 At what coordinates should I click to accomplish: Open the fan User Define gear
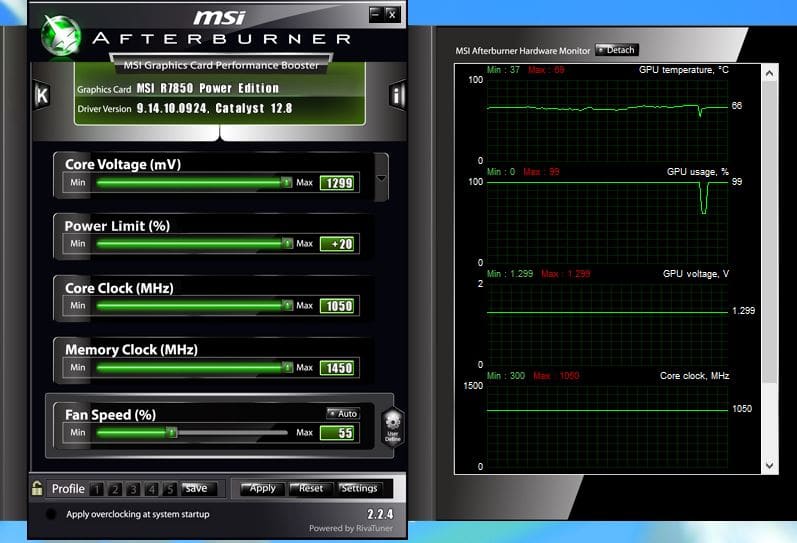(x=392, y=427)
